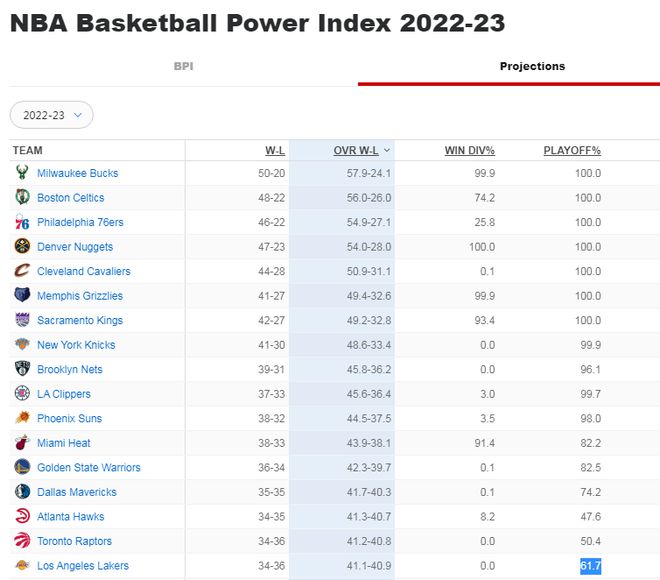Open the Los Angeles Lakers team link
Screen dimensions: 660x580
tap(83, 566)
